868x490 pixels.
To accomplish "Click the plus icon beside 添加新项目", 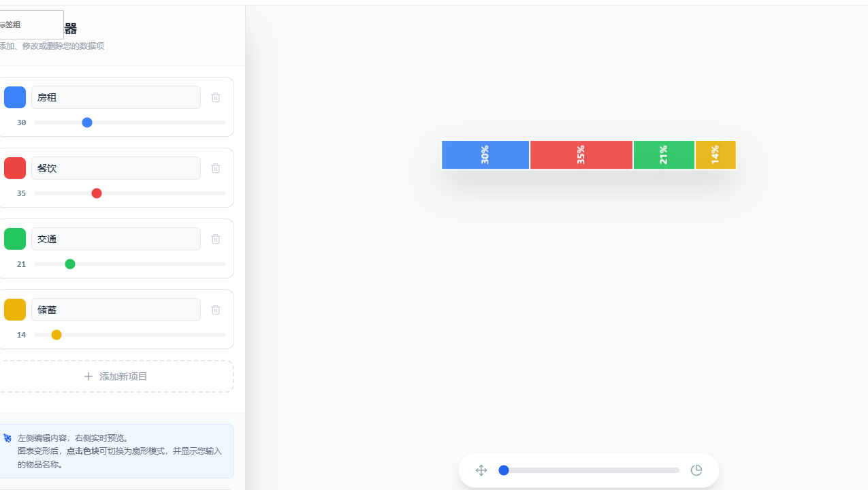I will (89, 376).
